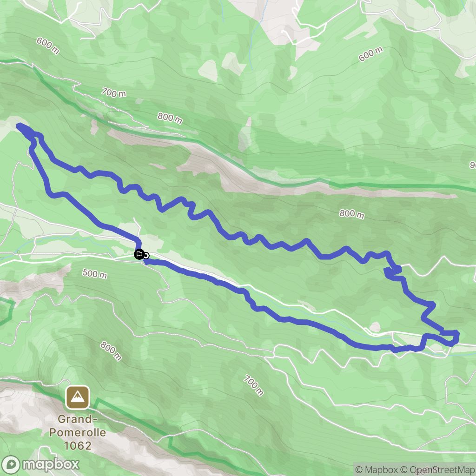Click the 800 m label north of the blue route's eastern half
Image resolution: width=476 pixels, height=476 pixels.
352,214
